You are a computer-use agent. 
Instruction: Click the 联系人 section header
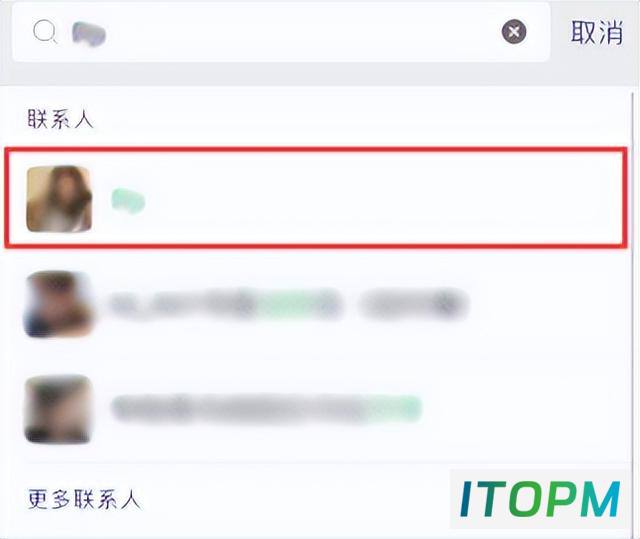[x=60, y=119]
